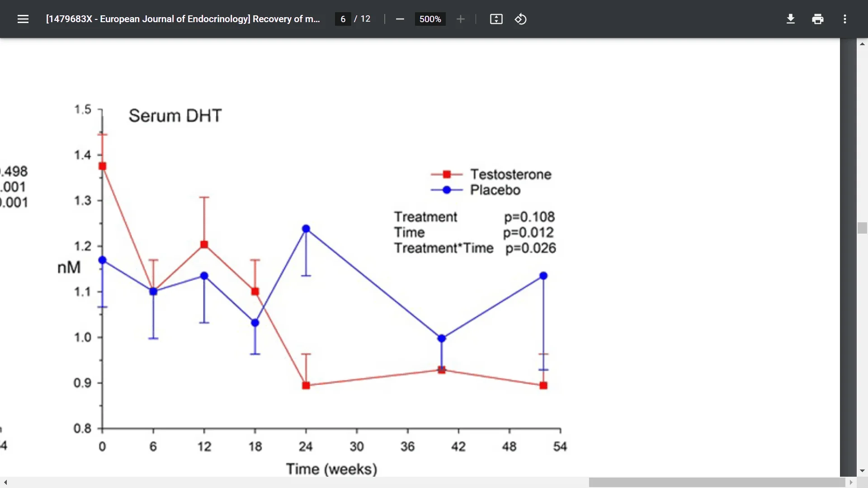Screen dimensions: 868x488
Task: Click the red testosterone data point at week 12
Action: [204, 244]
